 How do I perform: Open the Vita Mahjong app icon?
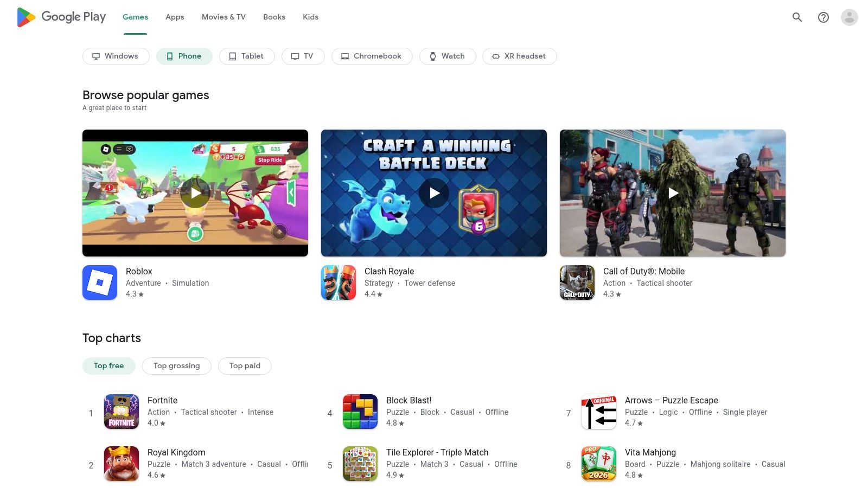point(598,463)
